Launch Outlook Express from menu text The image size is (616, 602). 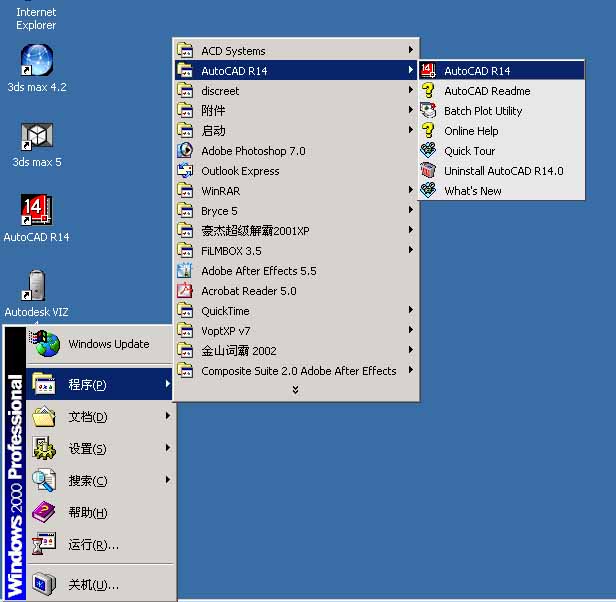[x=240, y=171]
